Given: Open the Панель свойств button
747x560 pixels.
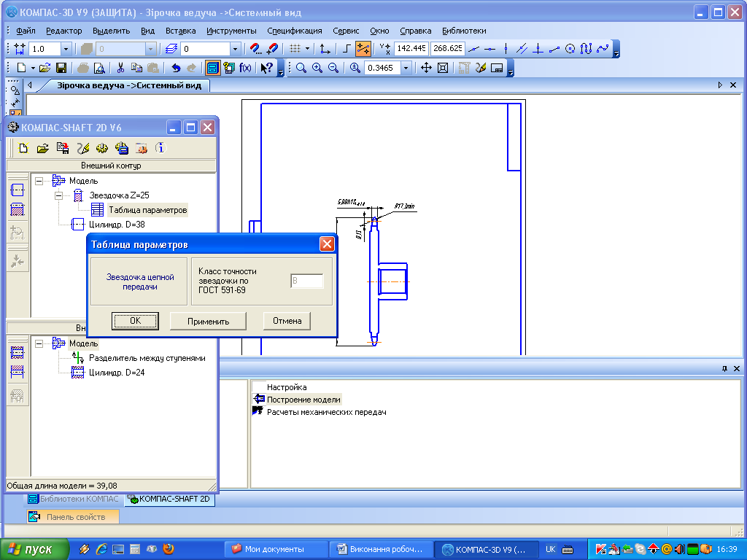Looking at the screenshot, I should pyautogui.click(x=73, y=517).
